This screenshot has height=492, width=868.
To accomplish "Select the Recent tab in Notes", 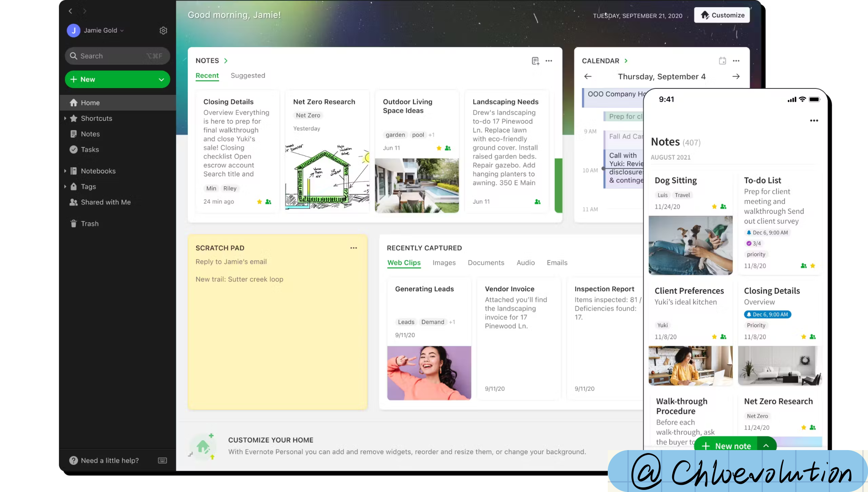I will 207,76.
